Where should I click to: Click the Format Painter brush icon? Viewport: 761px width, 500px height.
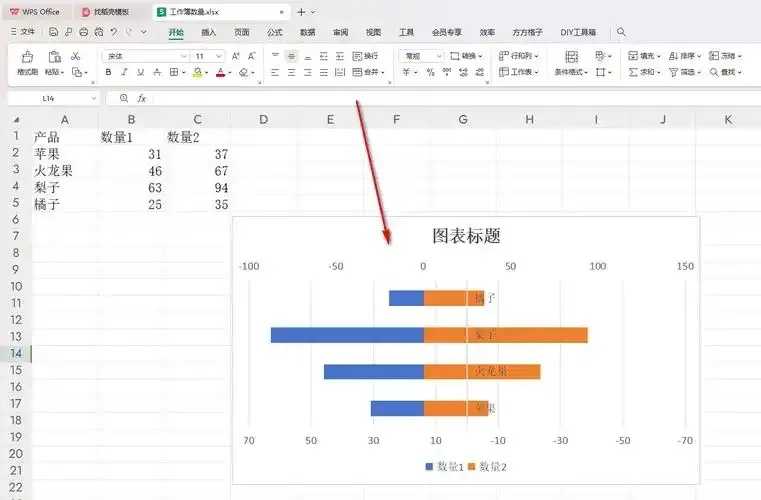[28, 57]
